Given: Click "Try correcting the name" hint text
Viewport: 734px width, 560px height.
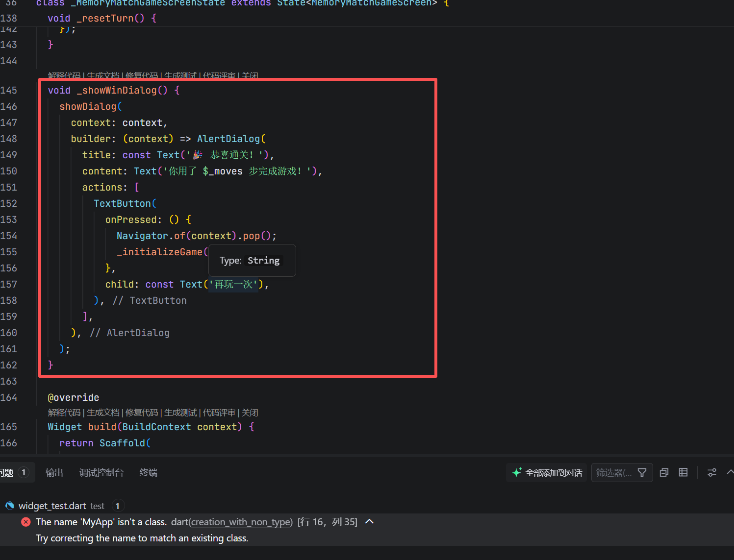Looking at the screenshot, I should [142, 538].
